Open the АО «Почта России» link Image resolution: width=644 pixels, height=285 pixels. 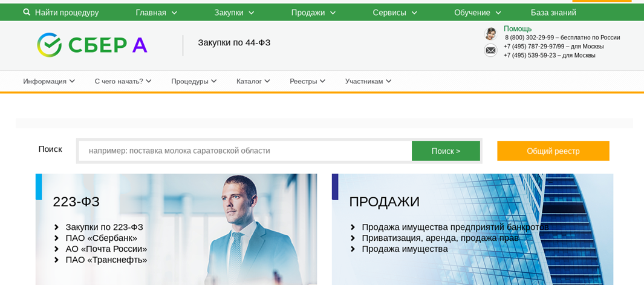click(106, 249)
